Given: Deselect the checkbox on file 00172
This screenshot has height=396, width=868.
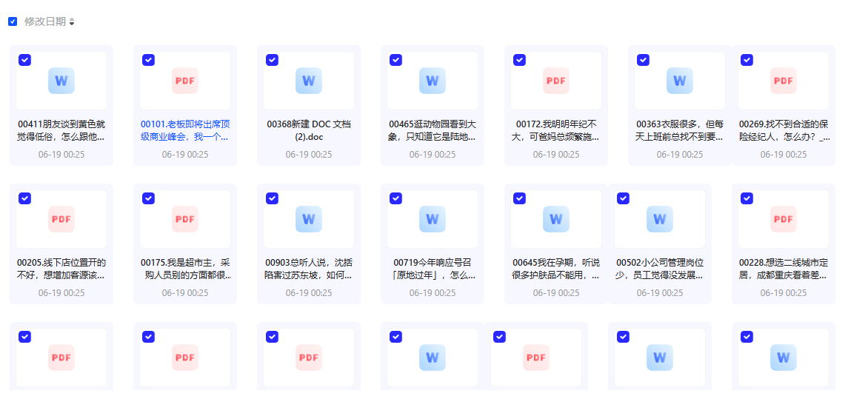Looking at the screenshot, I should click(519, 60).
